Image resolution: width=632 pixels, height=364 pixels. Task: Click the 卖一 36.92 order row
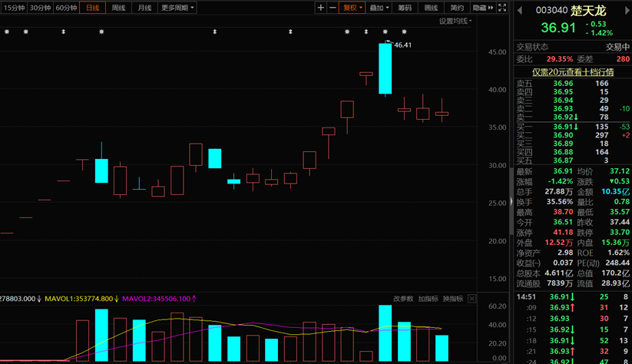(x=573, y=117)
